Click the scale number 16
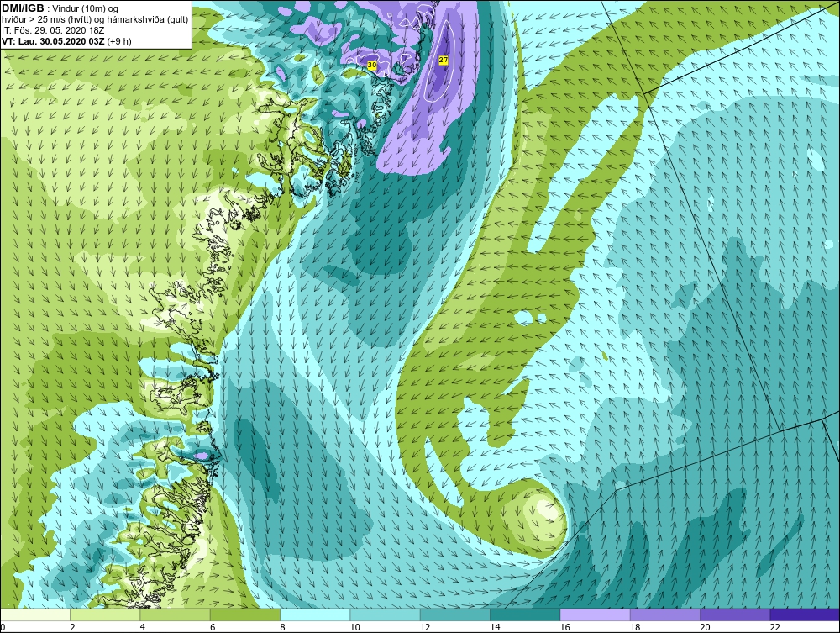Screen dimensions: 840x633 click(564, 627)
